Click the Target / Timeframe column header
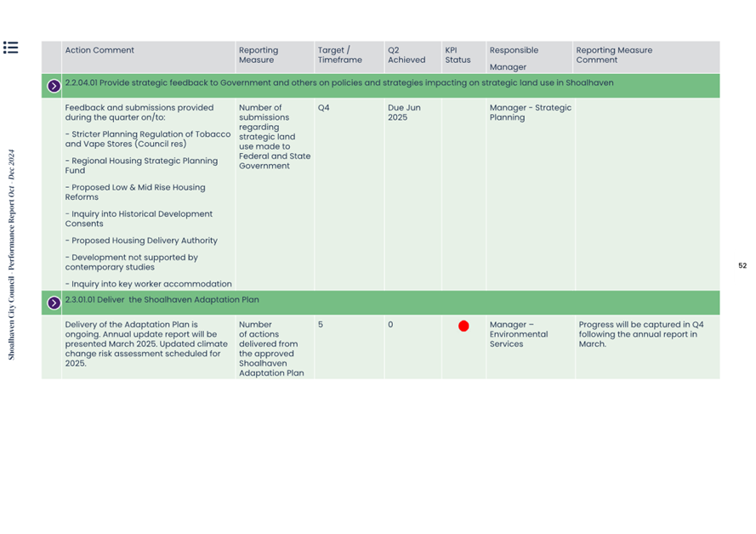 (339, 55)
